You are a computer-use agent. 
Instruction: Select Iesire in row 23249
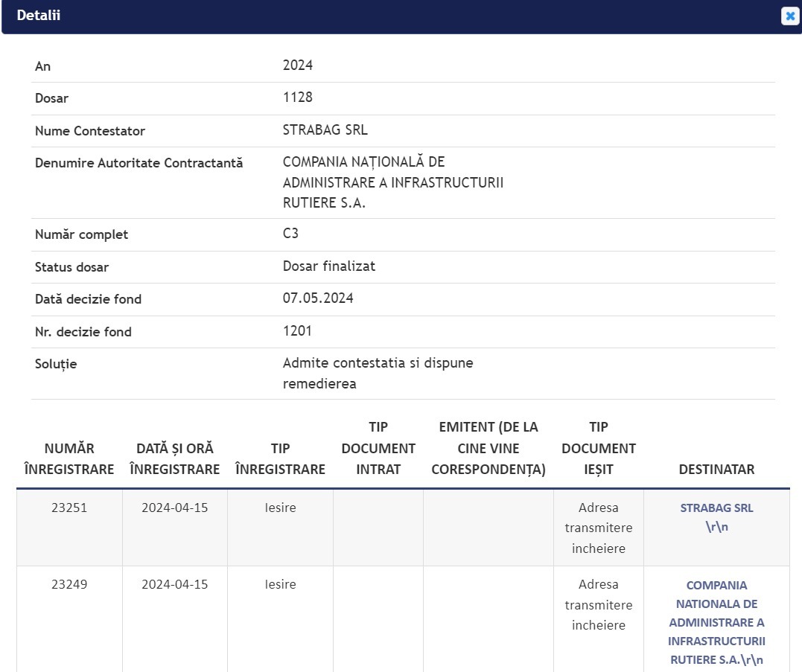point(280,584)
